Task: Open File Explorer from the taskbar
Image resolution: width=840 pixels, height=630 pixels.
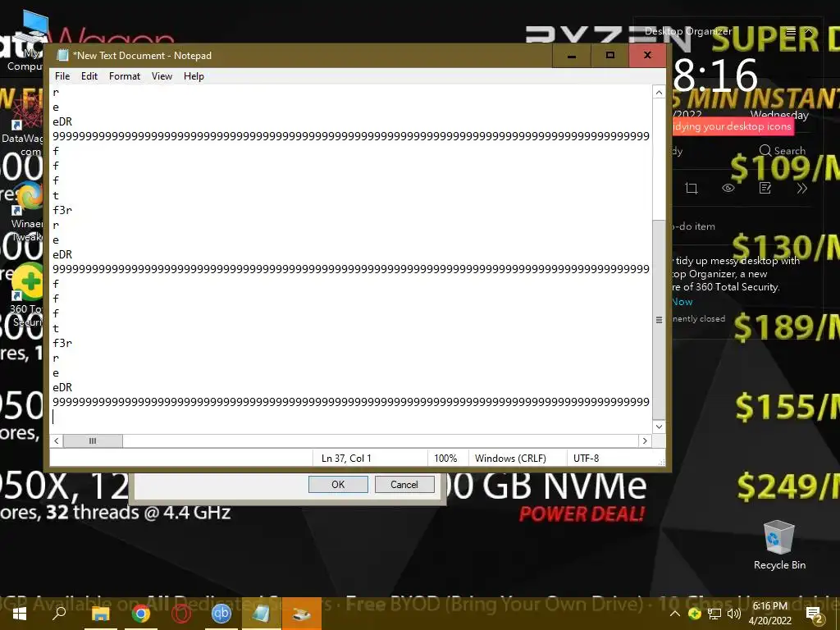Action: [100, 614]
